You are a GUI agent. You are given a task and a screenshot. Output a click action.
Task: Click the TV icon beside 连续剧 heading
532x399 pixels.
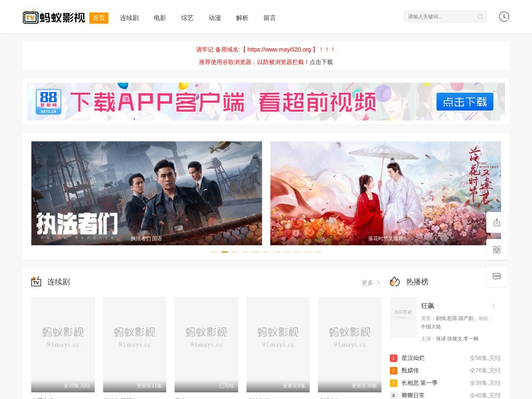[x=36, y=281]
